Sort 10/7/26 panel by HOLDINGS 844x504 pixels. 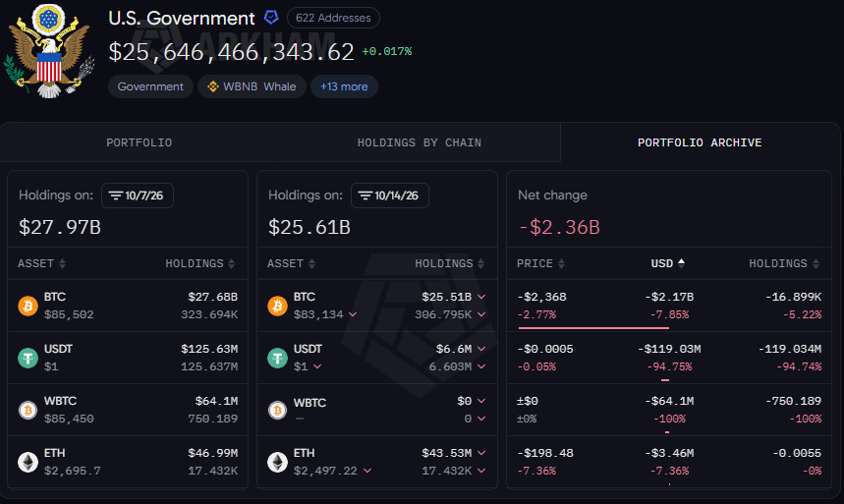click(x=199, y=263)
